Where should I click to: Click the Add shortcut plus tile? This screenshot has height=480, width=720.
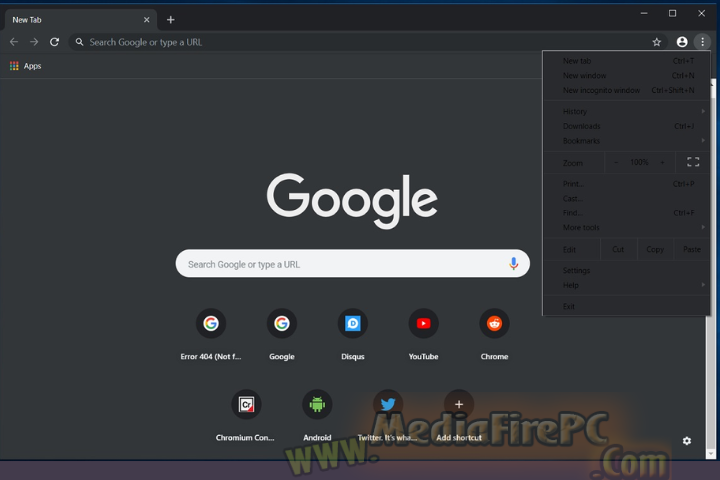[459, 415]
